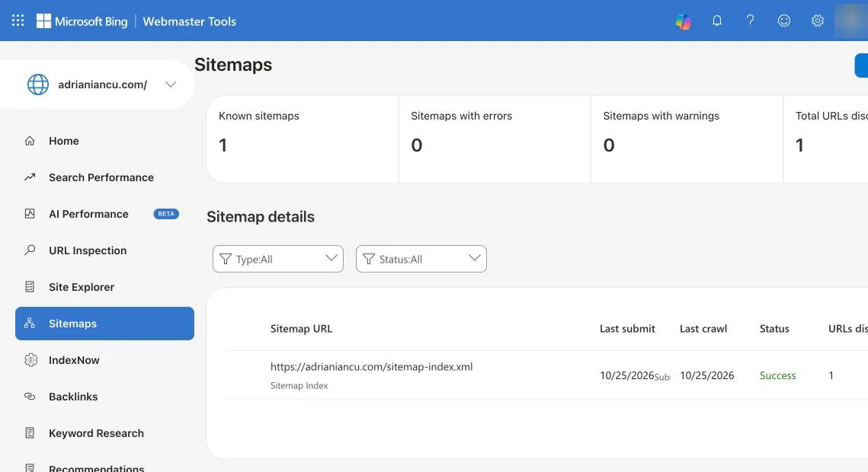Open the Copilot icon in header

pyautogui.click(x=683, y=21)
